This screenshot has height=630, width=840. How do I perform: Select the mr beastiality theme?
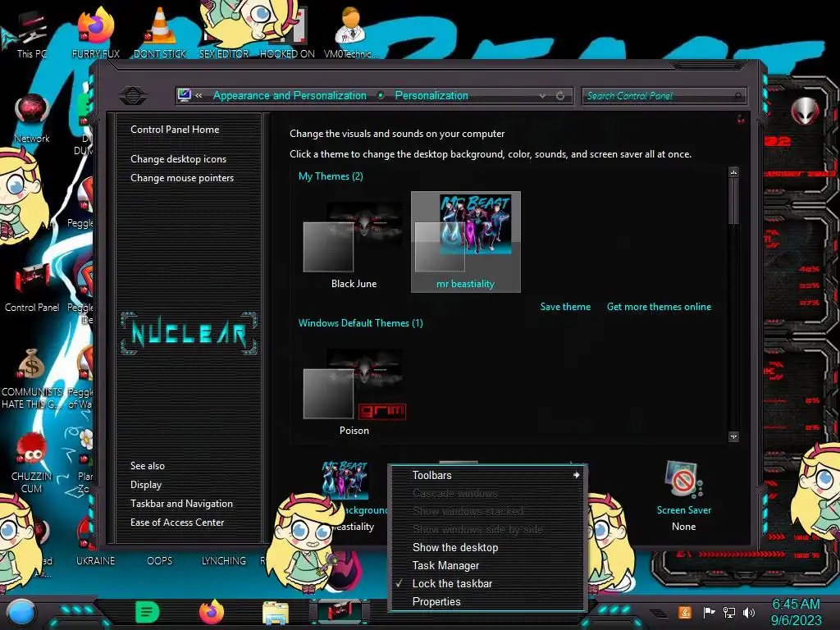[466, 242]
